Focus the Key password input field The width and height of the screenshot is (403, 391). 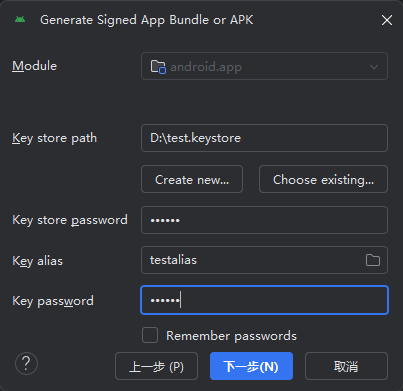[264, 300]
